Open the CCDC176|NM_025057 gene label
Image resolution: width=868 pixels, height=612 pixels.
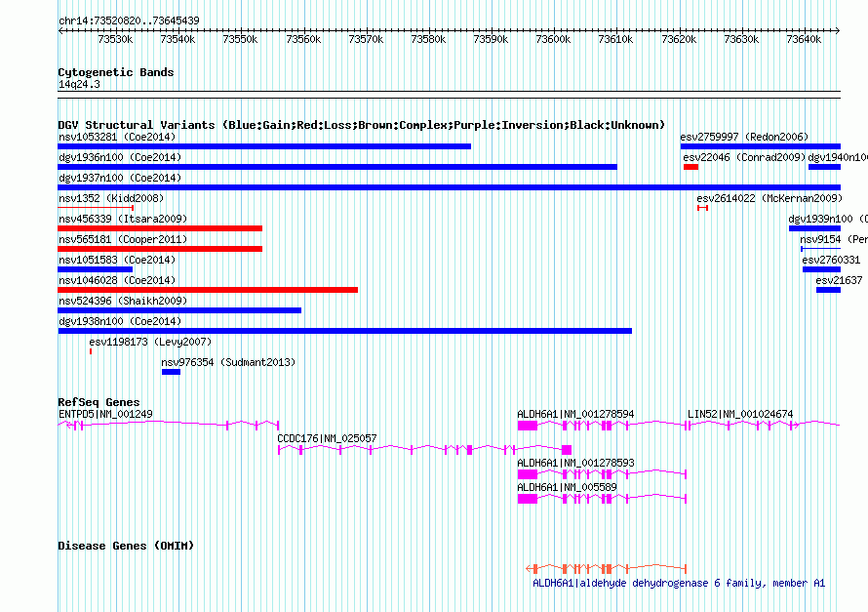pyautogui.click(x=327, y=438)
